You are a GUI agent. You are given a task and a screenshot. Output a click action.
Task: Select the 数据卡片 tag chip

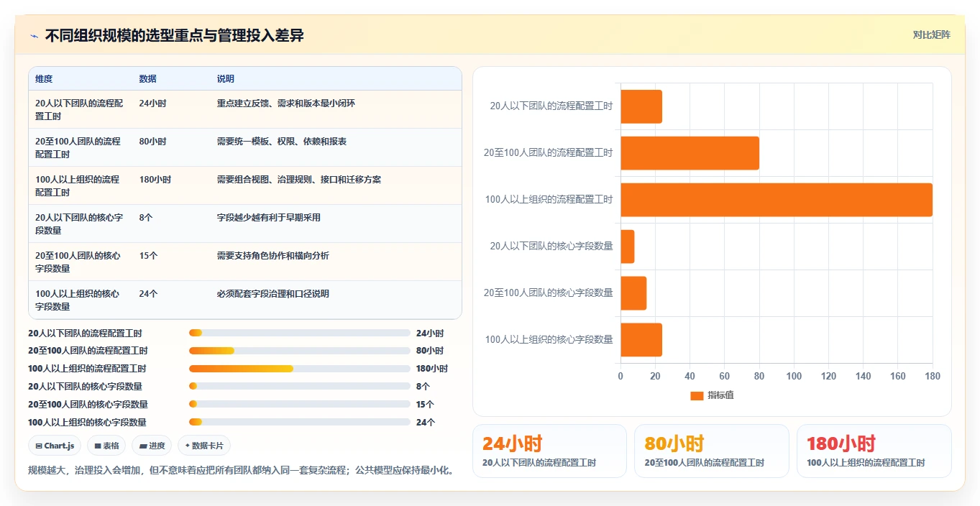(204, 446)
